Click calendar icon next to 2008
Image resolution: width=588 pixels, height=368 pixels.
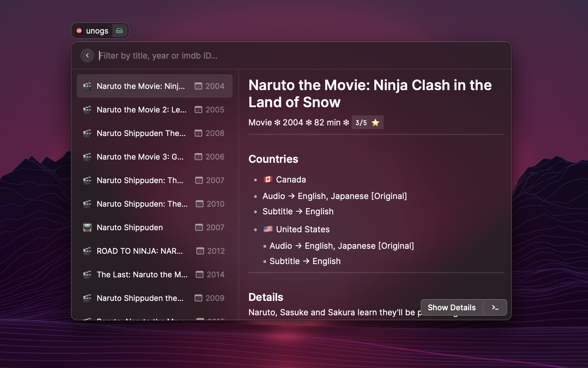[x=198, y=133]
